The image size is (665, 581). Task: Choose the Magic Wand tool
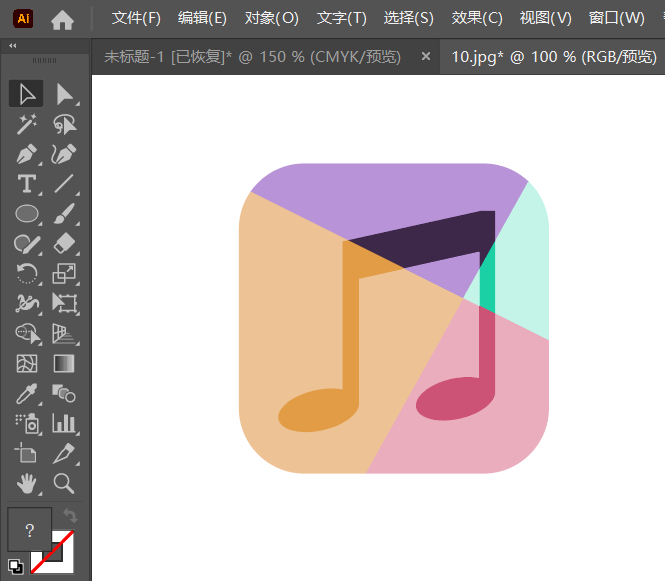(27, 124)
